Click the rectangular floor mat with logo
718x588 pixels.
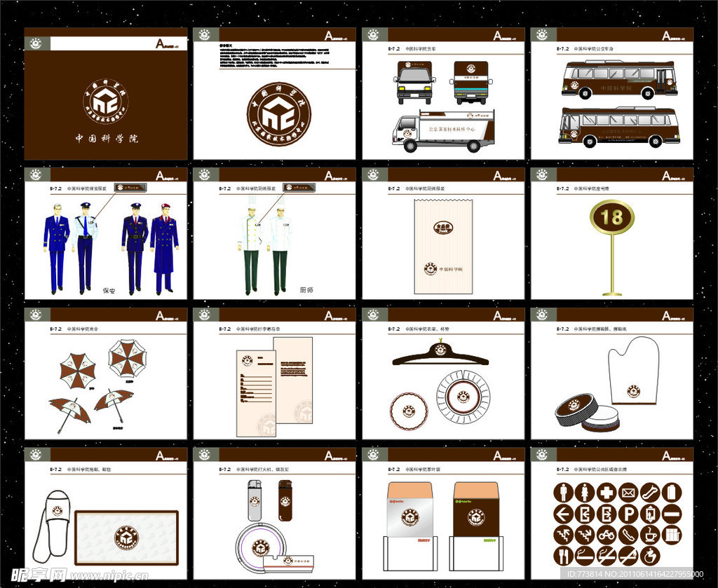pos(126,538)
